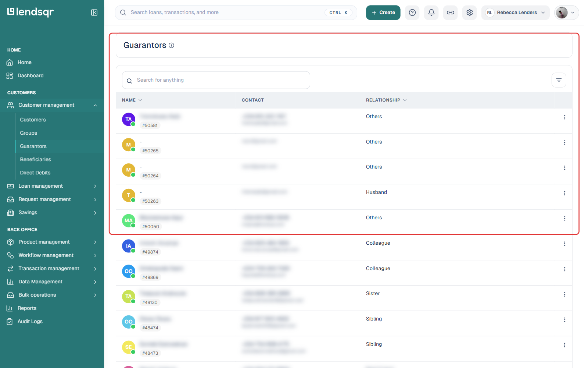Viewport: 588px width, 368px height.
Task: Click the link icon in top bar
Action: tap(451, 13)
